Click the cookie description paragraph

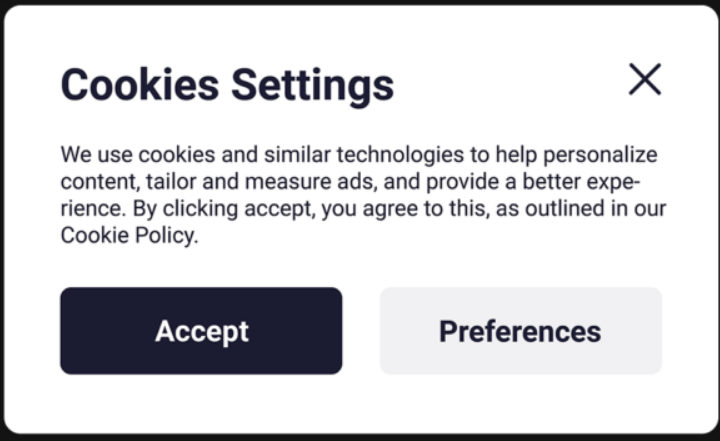[360, 196]
